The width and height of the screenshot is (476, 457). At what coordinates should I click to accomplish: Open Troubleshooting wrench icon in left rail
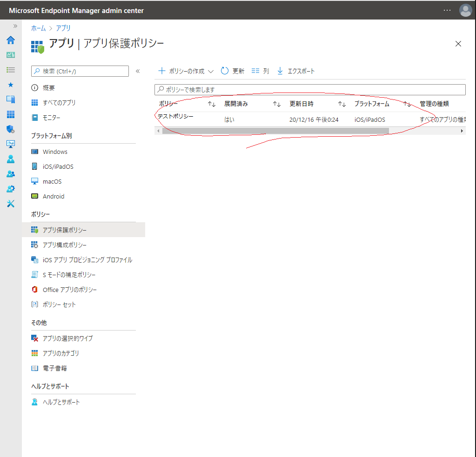tap(11, 204)
